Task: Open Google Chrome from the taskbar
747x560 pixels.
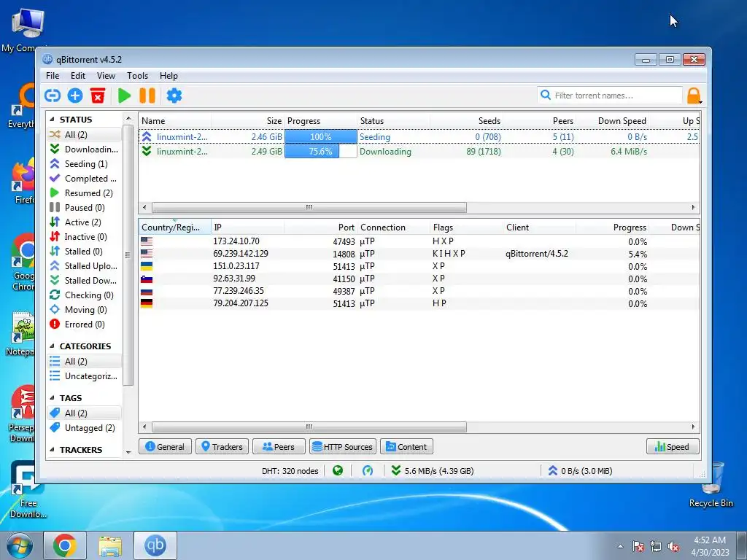Action: (x=65, y=545)
